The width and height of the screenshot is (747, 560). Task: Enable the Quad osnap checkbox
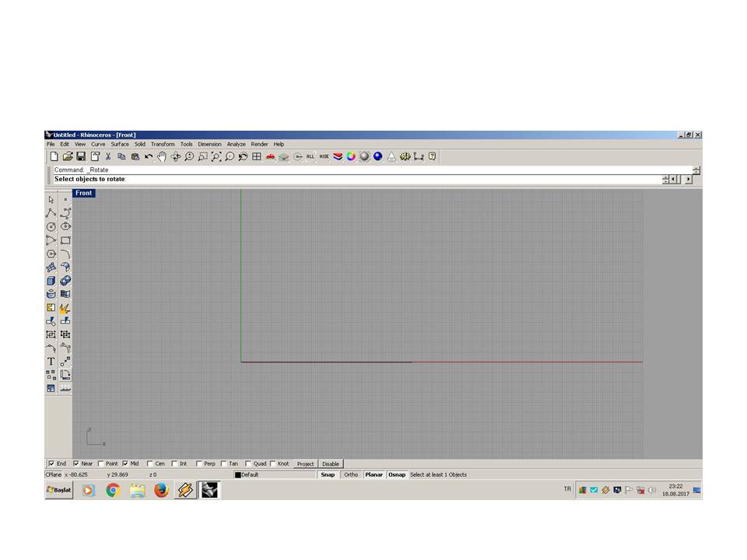tap(248, 464)
